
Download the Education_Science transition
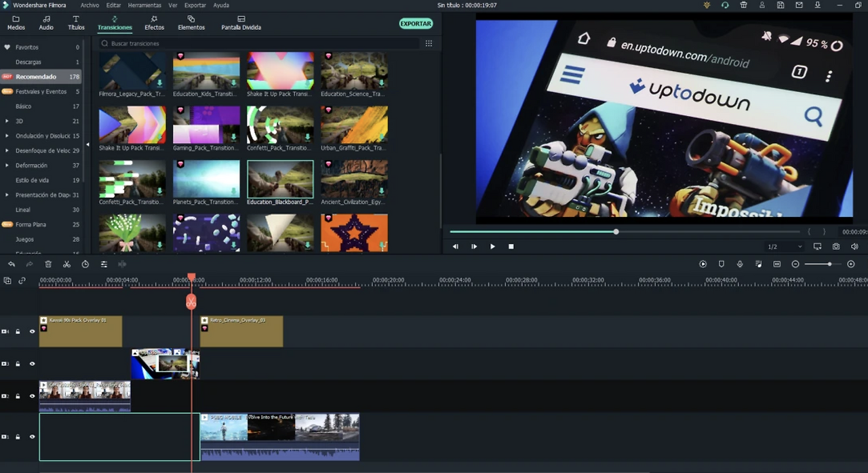pyautogui.click(x=382, y=83)
